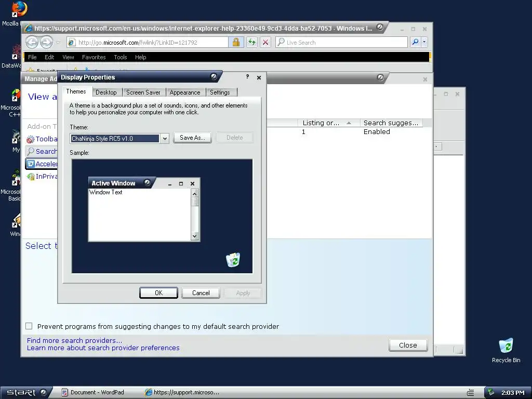Screen dimensions: 532x399
Task: Open the View menu in IE
Action: [68, 57]
